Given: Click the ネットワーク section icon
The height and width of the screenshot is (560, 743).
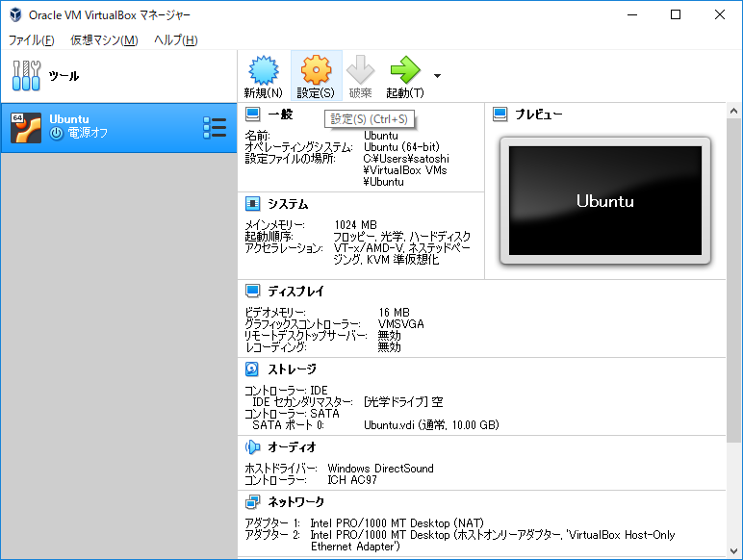Looking at the screenshot, I should point(252,501).
